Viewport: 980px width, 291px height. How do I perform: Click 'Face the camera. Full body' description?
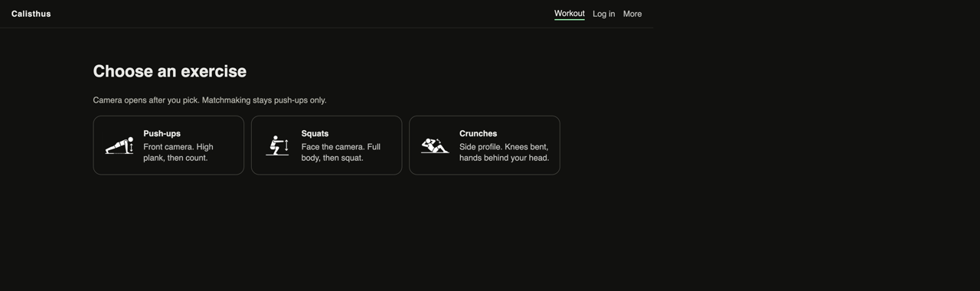pos(341,152)
